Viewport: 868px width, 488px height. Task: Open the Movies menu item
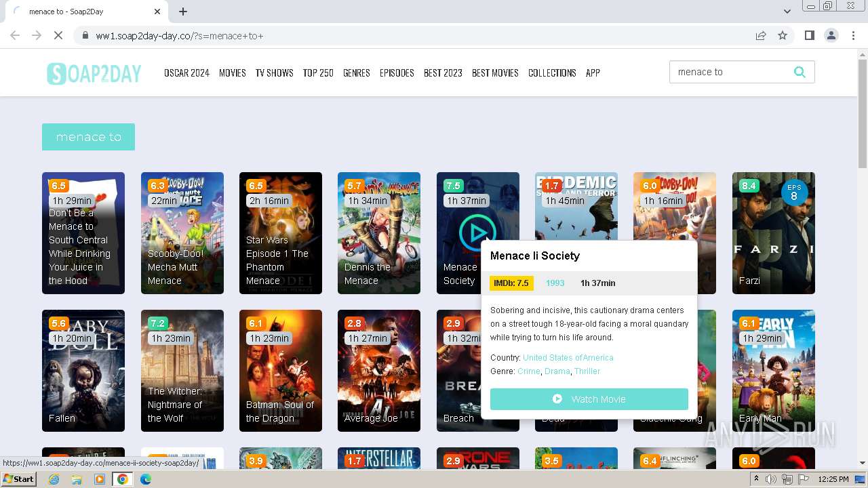click(232, 73)
